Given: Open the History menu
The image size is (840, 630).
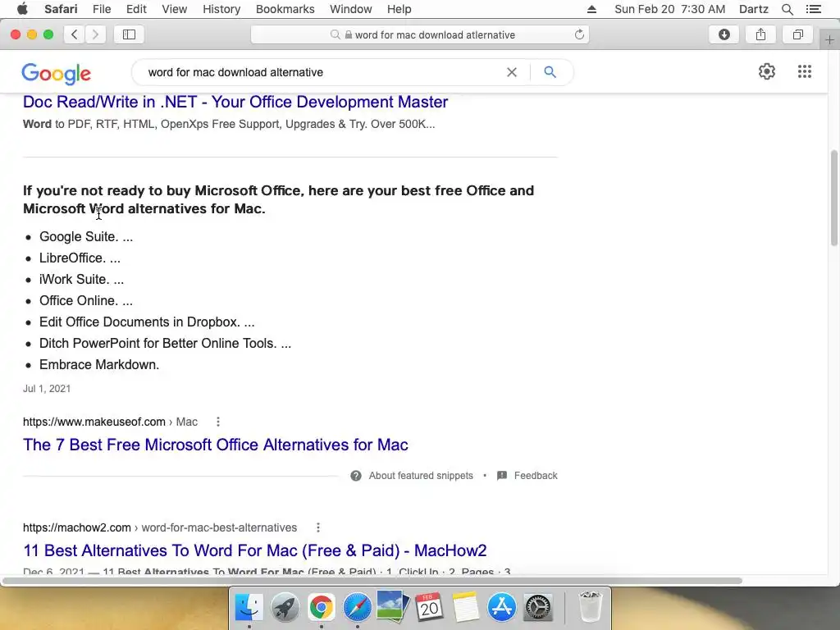Looking at the screenshot, I should click(x=221, y=9).
